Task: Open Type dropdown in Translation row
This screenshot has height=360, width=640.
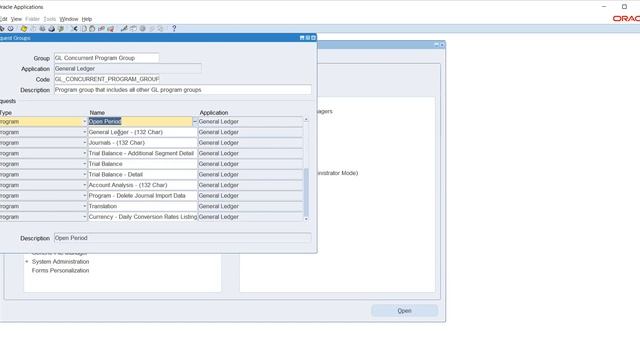Action: click(84, 207)
